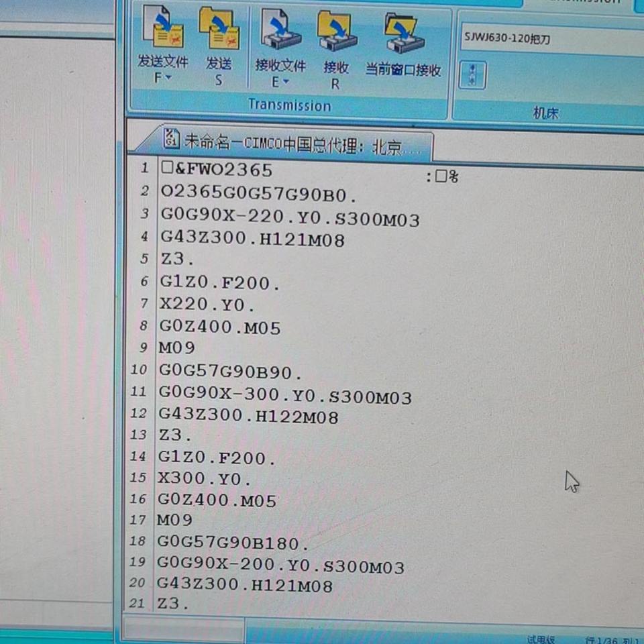Click line 2 O2365G0G57G90B0.
The height and width of the screenshot is (644, 644).
point(258,194)
